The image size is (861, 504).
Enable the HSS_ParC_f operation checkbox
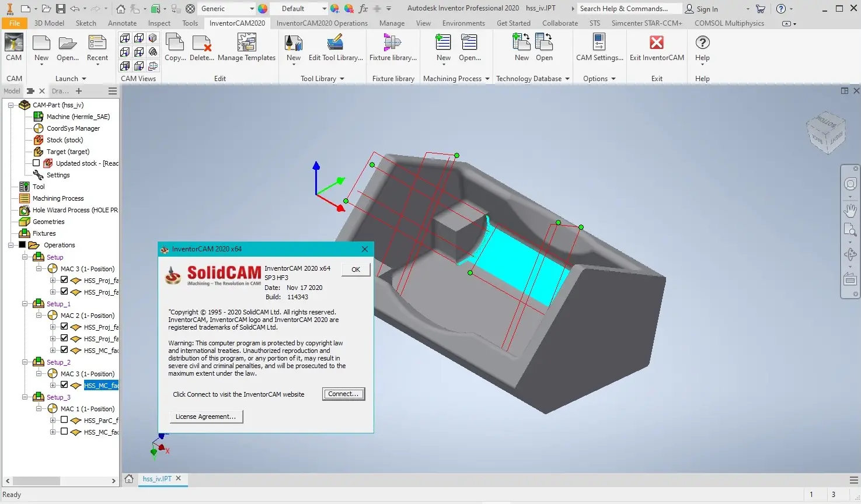(64, 420)
